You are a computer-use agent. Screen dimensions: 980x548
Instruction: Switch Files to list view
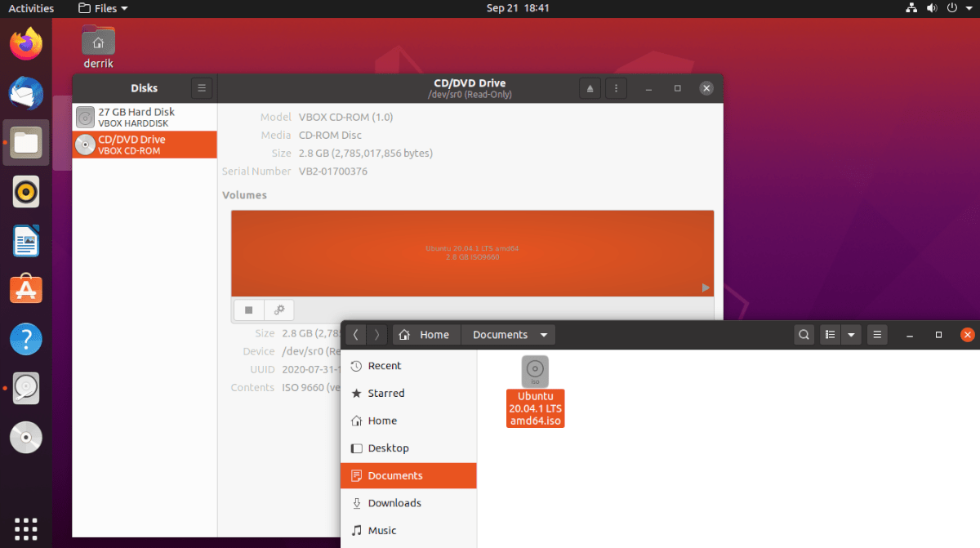(829, 334)
